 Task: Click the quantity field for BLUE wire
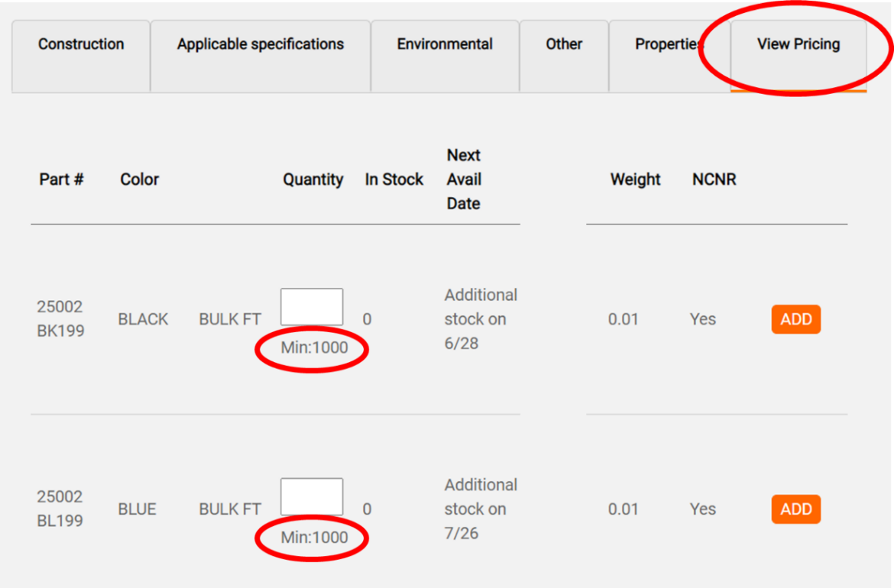pyautogui.click(x=312, y=497)
